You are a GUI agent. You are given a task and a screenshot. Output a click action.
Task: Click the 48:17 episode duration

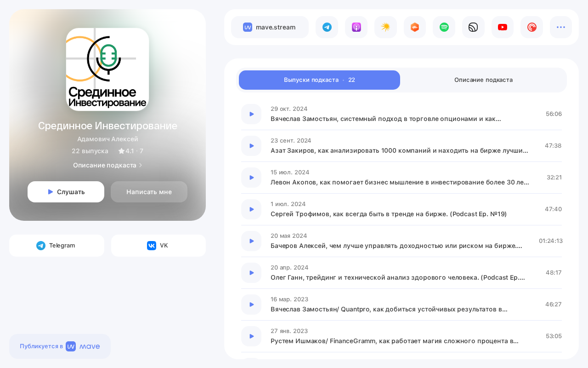[554, 273]
